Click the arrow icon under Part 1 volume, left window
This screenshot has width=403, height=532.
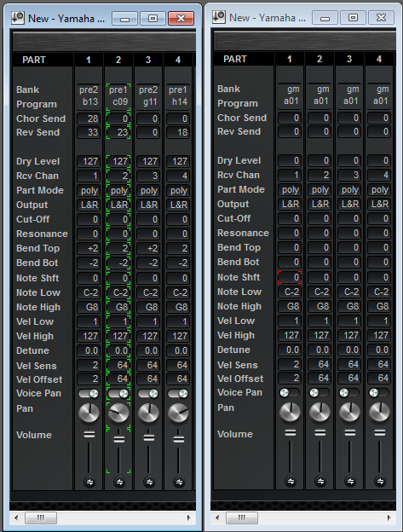point(89,482)
